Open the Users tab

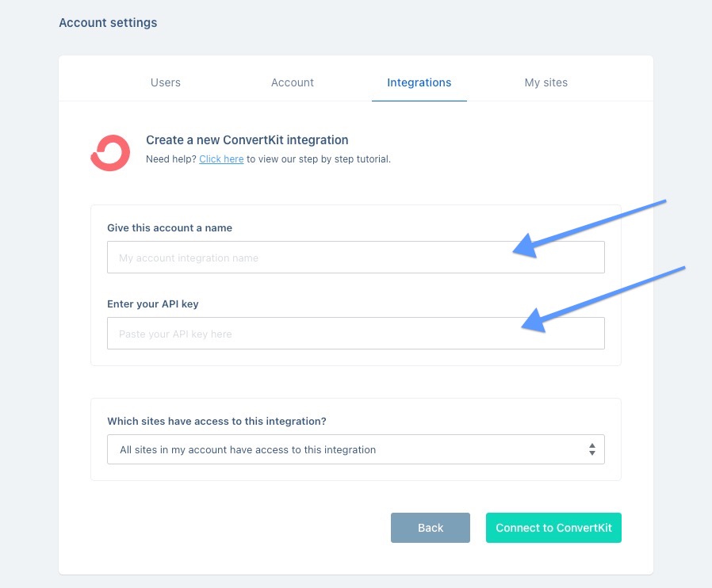coord(165,82)
